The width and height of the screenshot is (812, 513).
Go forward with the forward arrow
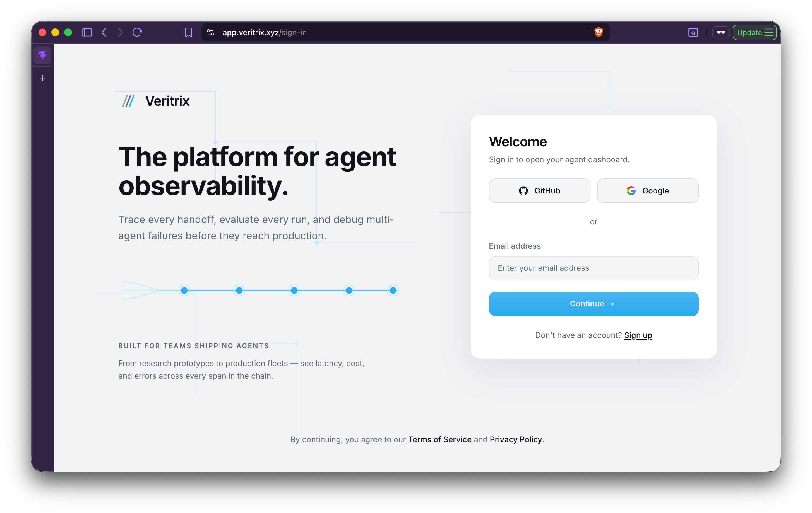pyautogui.click(x=120, y=32)
